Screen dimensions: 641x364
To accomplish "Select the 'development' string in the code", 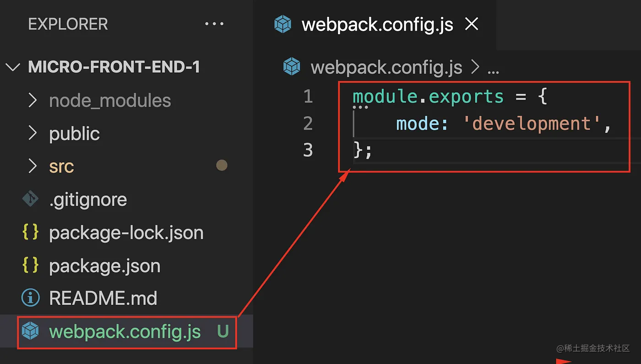I will click(x=531, y=123).
